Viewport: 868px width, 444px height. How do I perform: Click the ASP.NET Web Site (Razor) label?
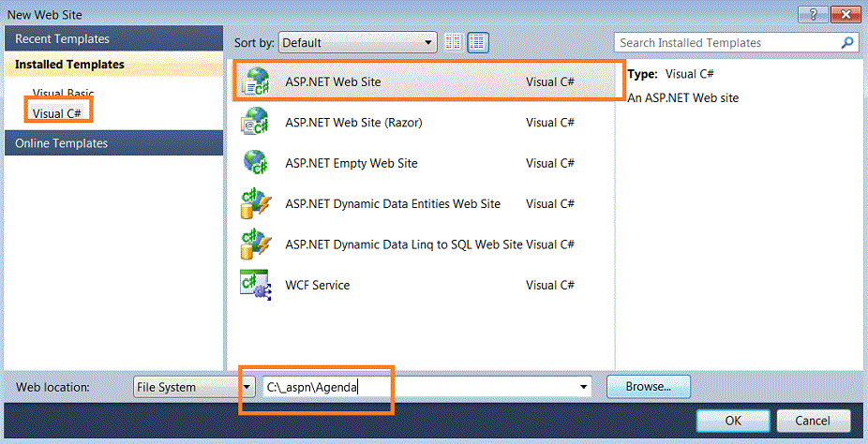click(x=353, y=122)
